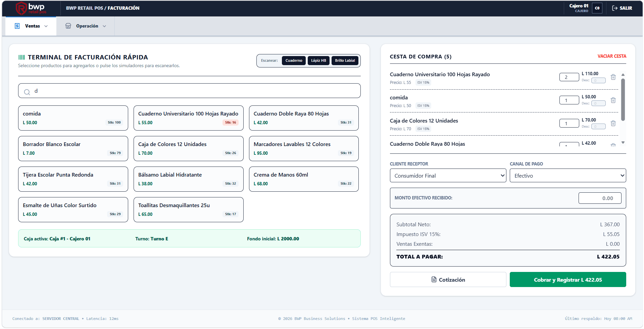Click Cobrar y Registrar L 422.05
The image size is (644, 329).
(x=567, y=279)
